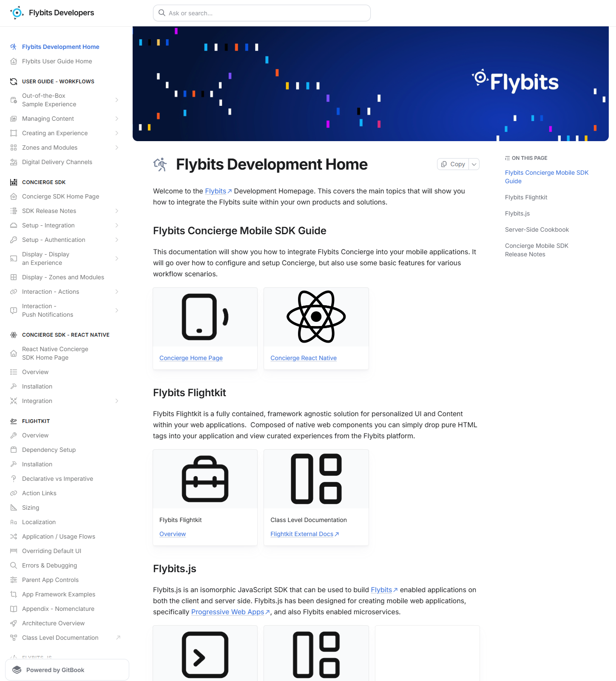
Task: Expand the Interaction - Actions chevron
Action: pos(116,292)
